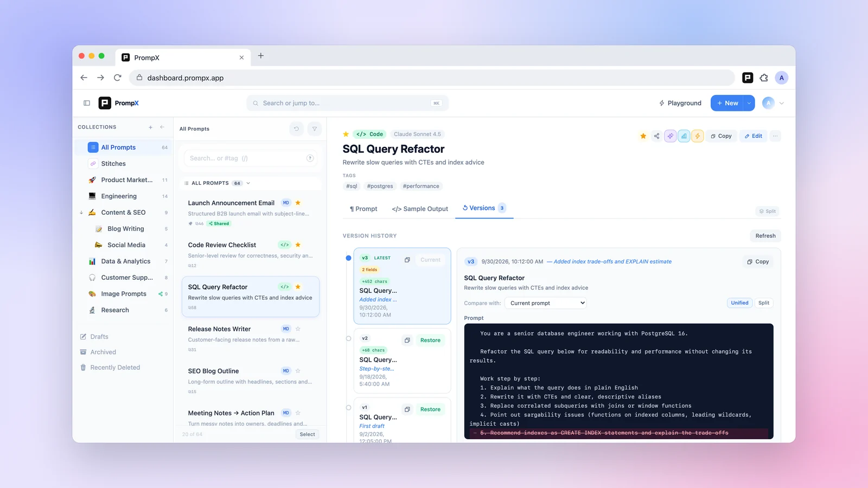
Task: Open the filter funnel in All Prompts header
Action: click(x=315, y=129)
